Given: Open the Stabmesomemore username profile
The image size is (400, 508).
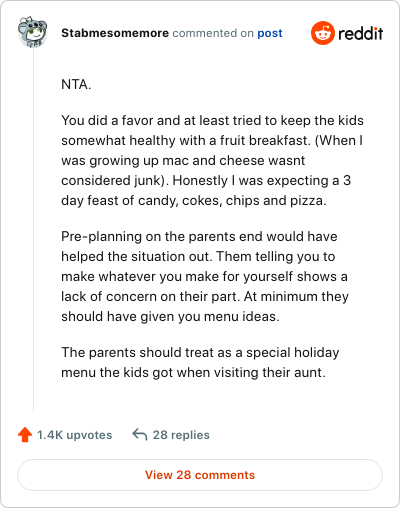Looking at the screenshot, I should coord(115,33).
